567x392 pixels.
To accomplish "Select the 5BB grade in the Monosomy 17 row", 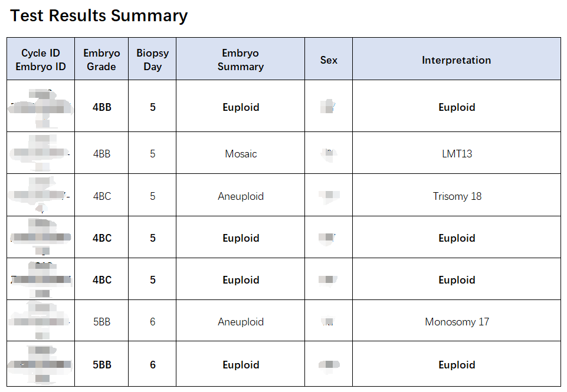I will [x=101, y=322].
